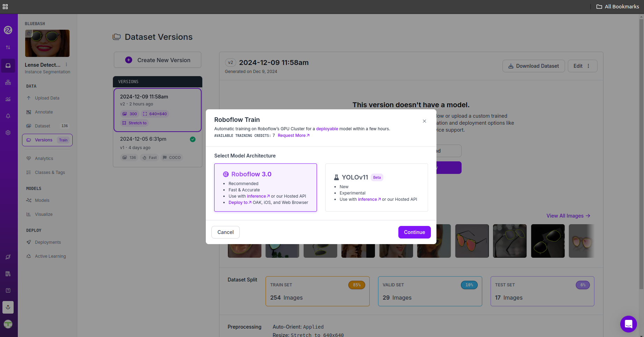
Task: Open Versions in the sidebar
Action: coord(47,140)
